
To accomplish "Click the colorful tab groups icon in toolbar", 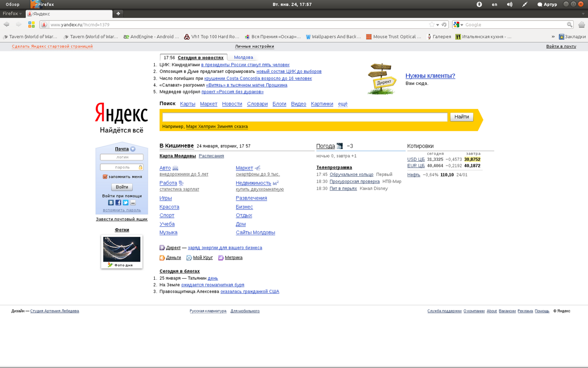I will (32, 24).
